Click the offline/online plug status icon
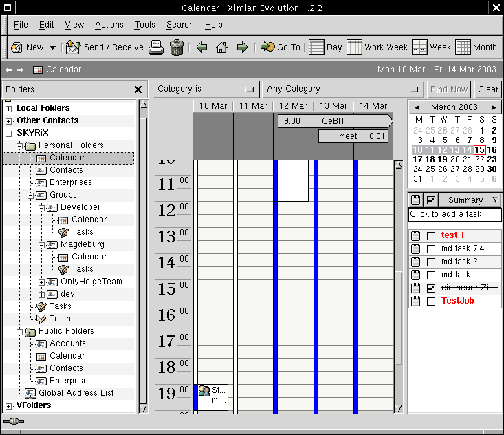The width and height of the screenshot is (504, 435). coord(14,421)
